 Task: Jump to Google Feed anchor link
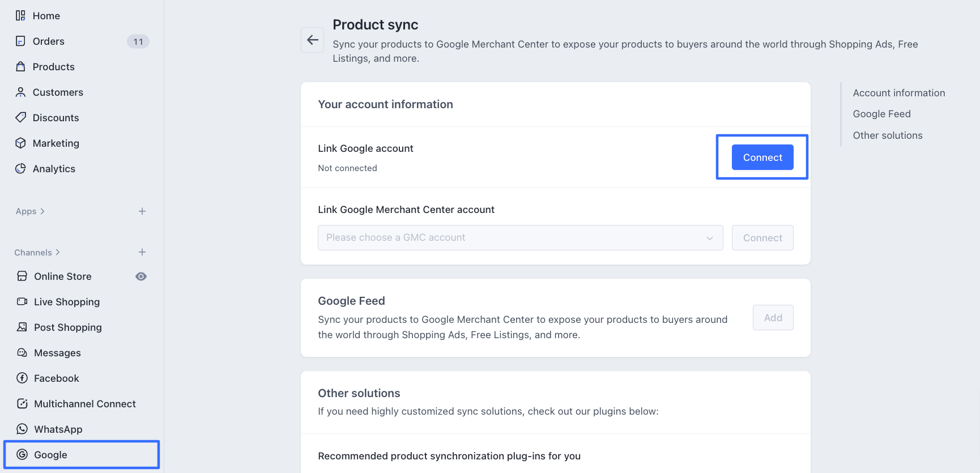point(881,114)
